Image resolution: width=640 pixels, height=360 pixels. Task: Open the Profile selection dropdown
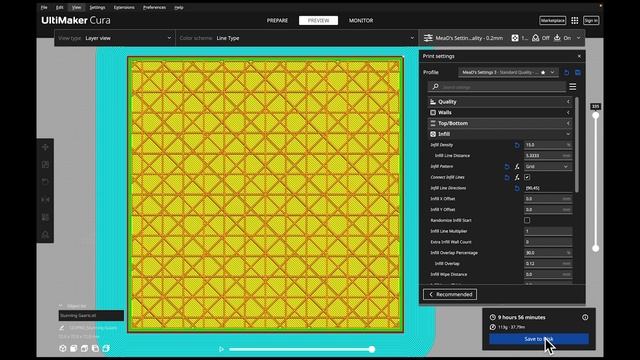click(x=508, y=72)
